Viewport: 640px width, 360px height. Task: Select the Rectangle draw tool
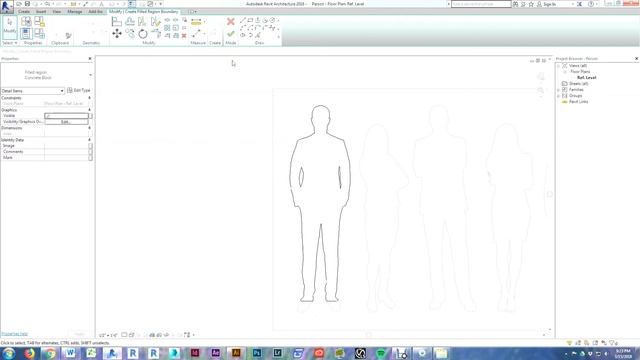pos(250,20)
